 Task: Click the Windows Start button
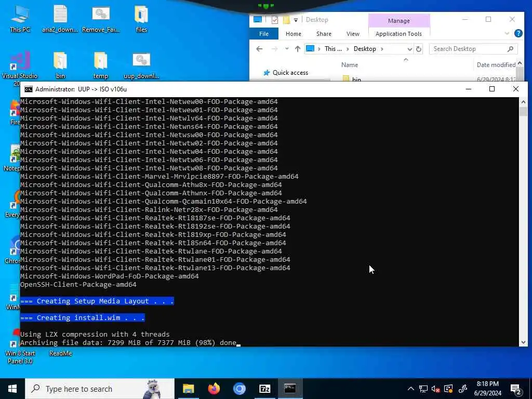12,389
